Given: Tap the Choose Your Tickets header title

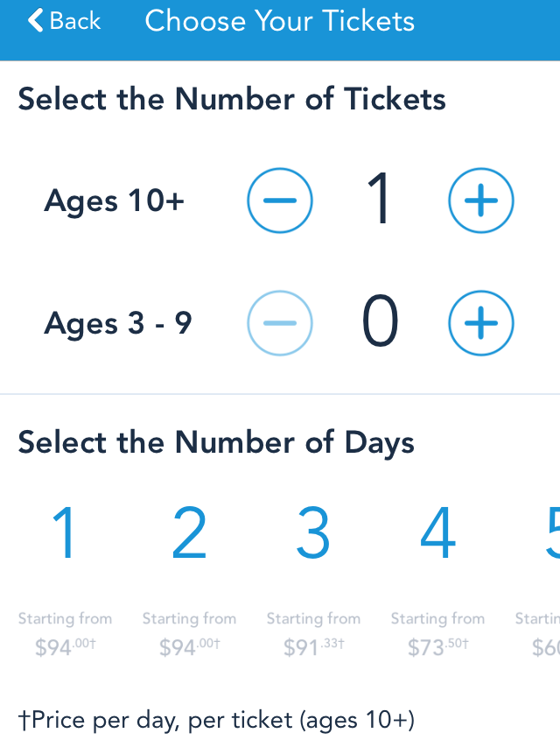Looking at the screenshot, I should pyautogui.click(x=280, y=21).
